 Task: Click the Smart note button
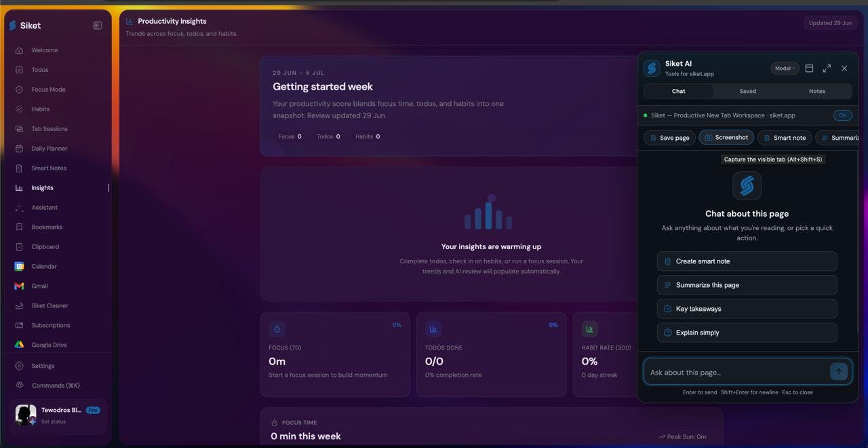click(x=784, y=138)
